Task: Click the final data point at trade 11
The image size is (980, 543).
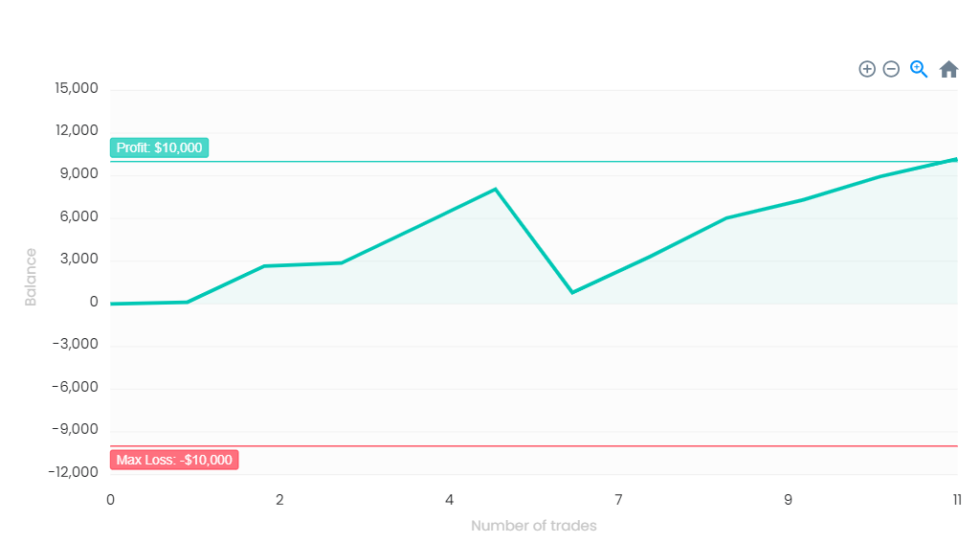Action: (956, 160)
